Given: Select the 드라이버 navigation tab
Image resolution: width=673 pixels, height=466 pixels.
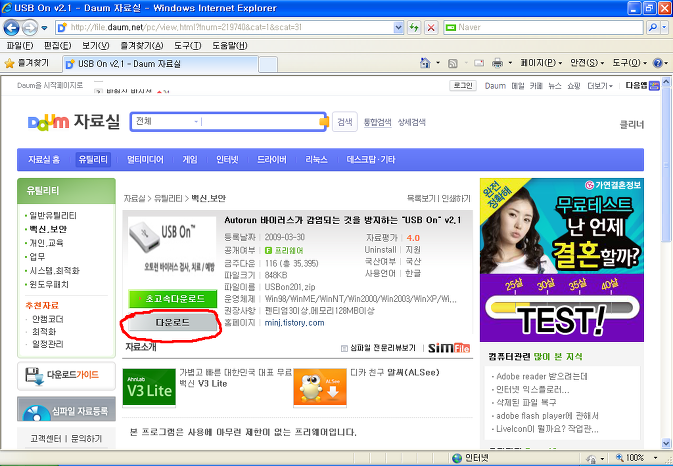Looking at the screenshot, I should [x=272, y=160].
